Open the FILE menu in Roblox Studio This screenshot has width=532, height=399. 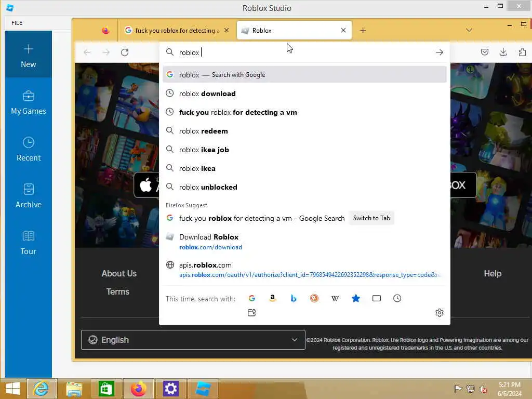(x=17, y=23)
